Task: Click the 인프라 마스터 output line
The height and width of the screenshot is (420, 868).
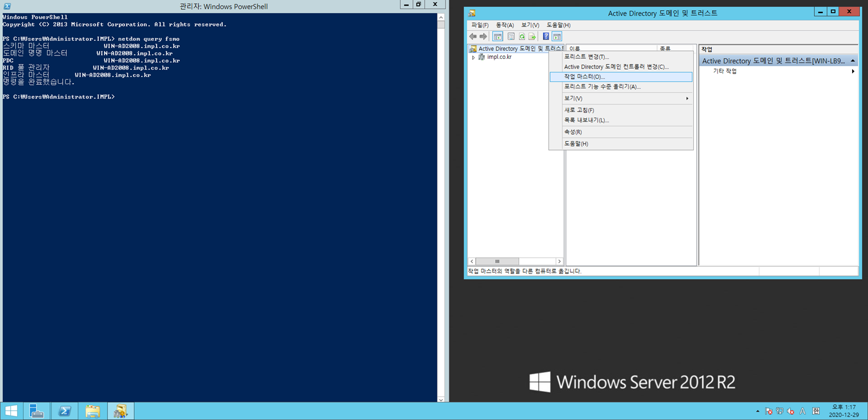Action: [77, 75]
